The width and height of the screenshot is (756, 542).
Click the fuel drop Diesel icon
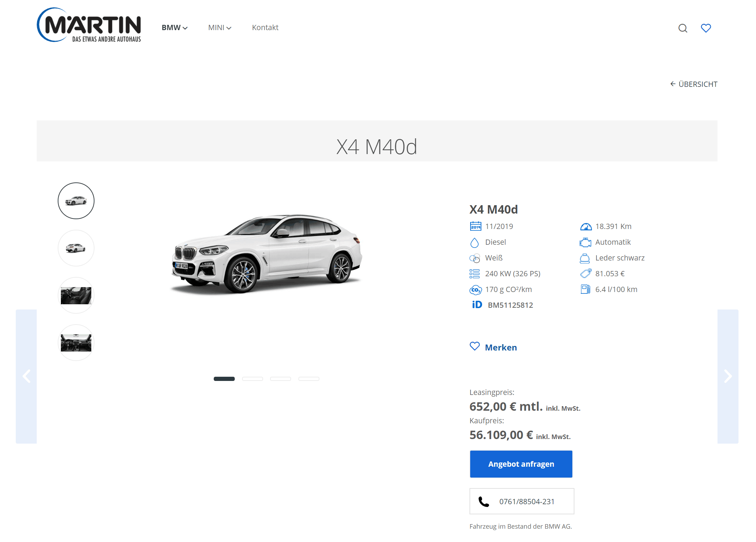click(474, 242)
